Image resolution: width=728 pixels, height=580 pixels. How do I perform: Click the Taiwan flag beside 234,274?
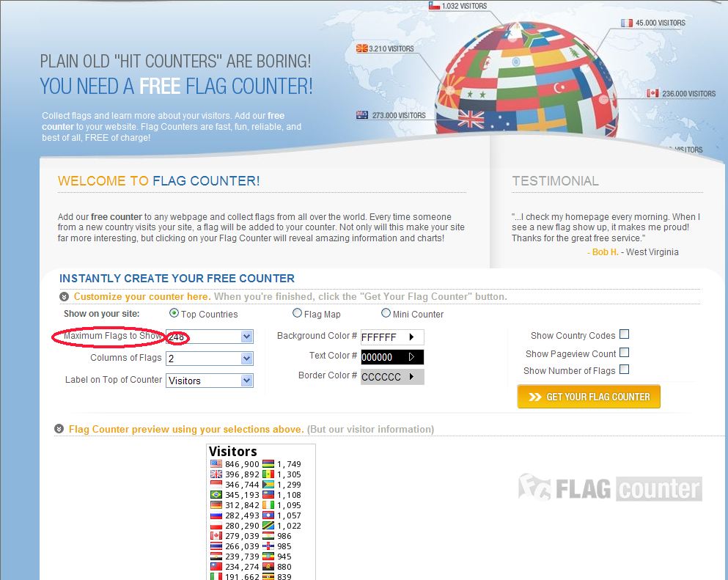pos(216,566)
